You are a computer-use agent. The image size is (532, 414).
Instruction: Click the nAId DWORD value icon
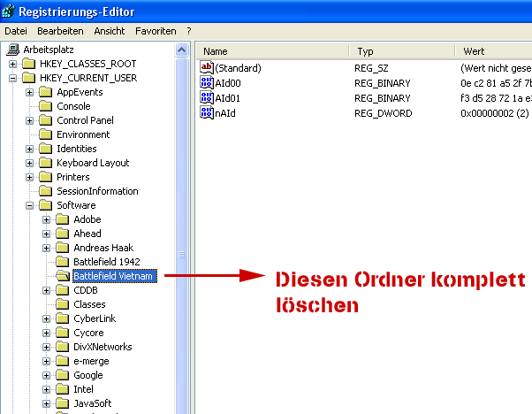tap(206, 112)
